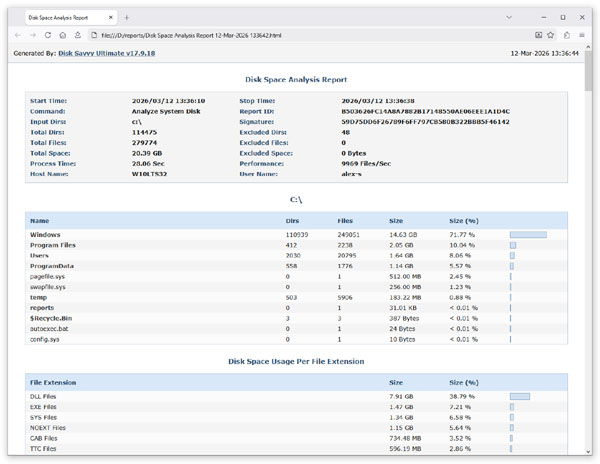Click the Dirs column header
Viewport: 600px width, 464px height.
click(292, 221)
